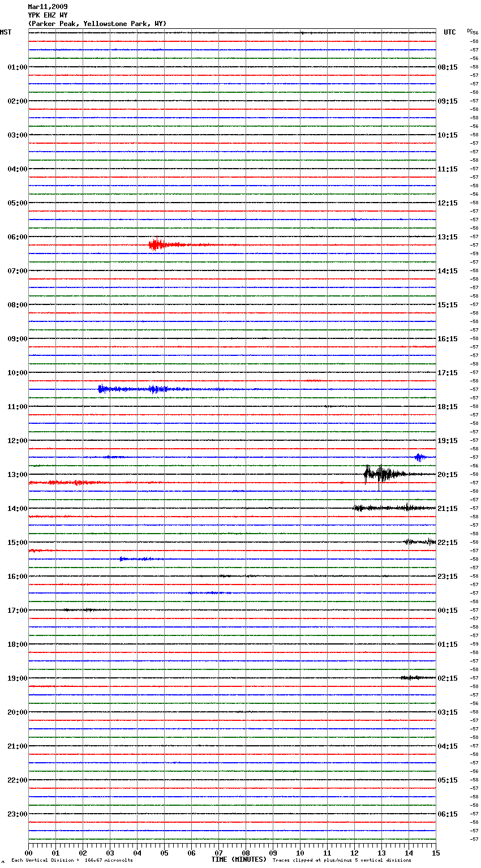Click the 13:00 MST time label
Screen dimensions: 481x868
(18, 475)
